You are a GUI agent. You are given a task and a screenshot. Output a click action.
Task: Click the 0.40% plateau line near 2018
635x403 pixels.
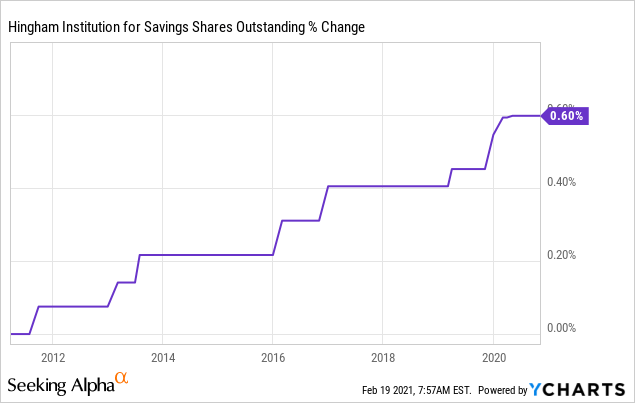383,186
